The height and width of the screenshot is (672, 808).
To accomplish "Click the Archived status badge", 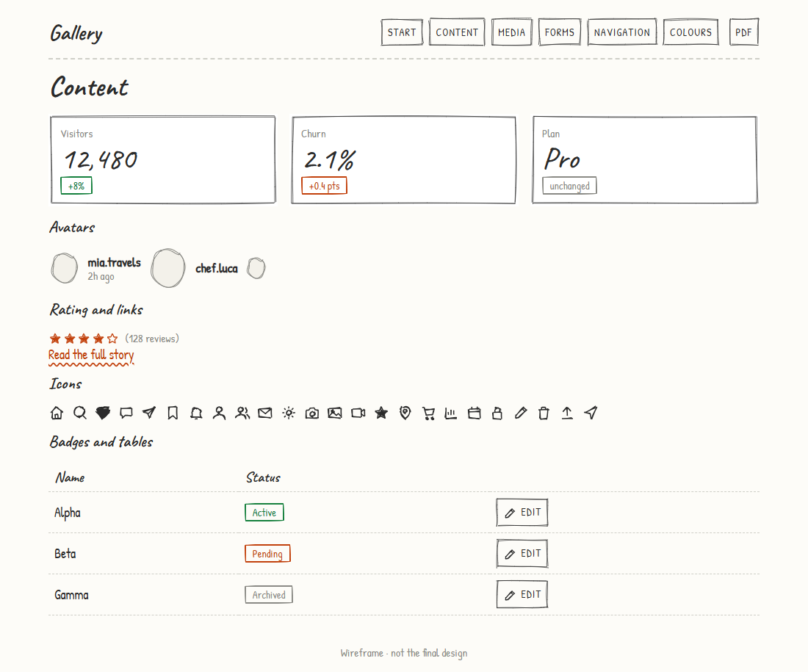I will (x=268, y=595).
